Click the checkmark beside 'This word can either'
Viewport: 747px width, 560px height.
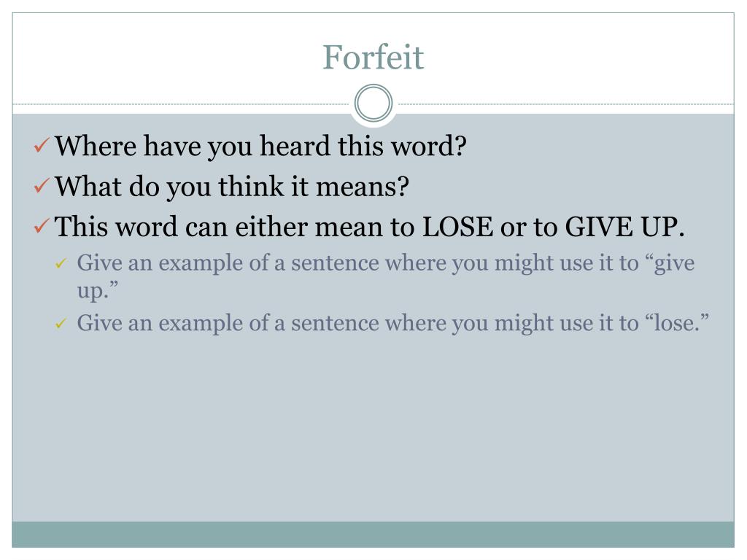pos(42,226)
